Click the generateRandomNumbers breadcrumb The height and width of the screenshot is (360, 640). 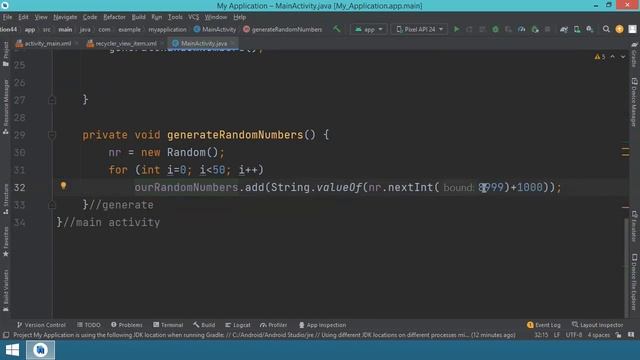(x=282, y=29)
